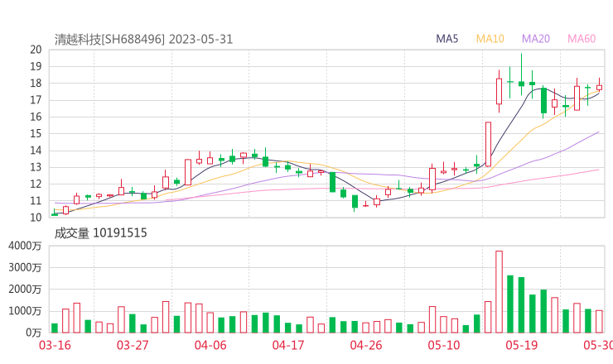Click the 04-26 date axis label

[366, 345]
